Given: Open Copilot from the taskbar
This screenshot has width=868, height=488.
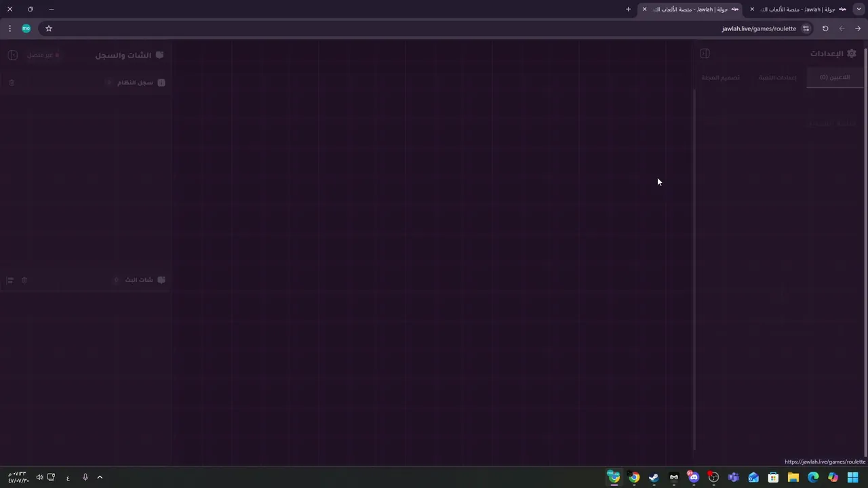Looking at the screenshot, I should [833, 477].
